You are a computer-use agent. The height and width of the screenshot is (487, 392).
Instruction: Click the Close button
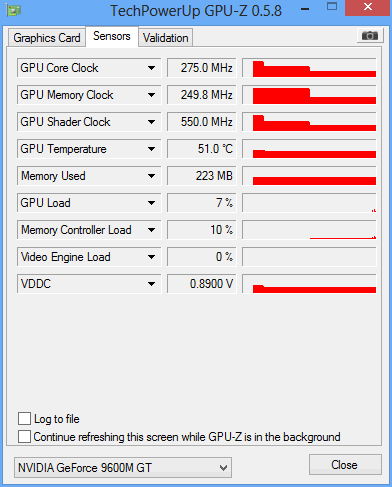click(345, 465)
